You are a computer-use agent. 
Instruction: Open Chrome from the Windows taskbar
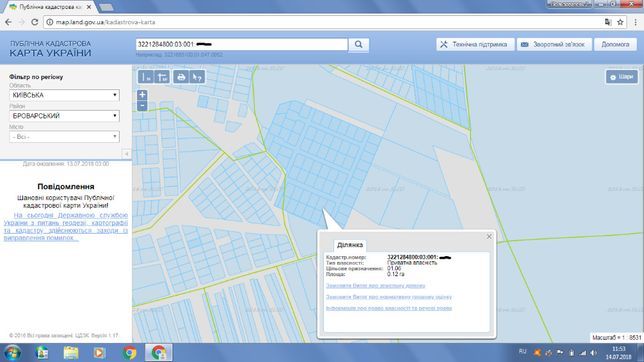130,353
